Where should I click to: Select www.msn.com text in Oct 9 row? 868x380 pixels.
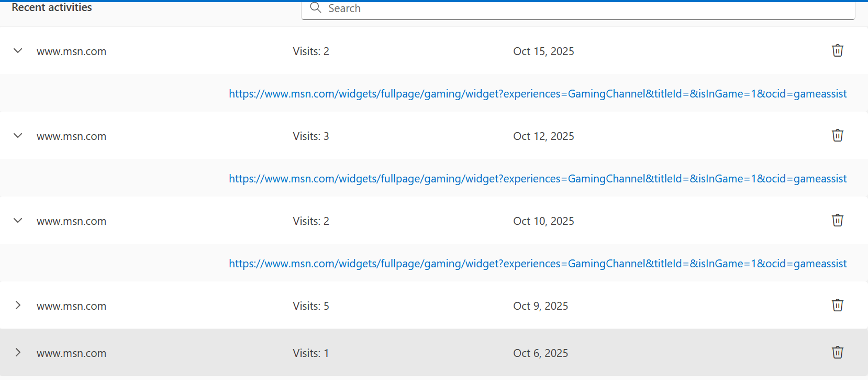point(71,306)
